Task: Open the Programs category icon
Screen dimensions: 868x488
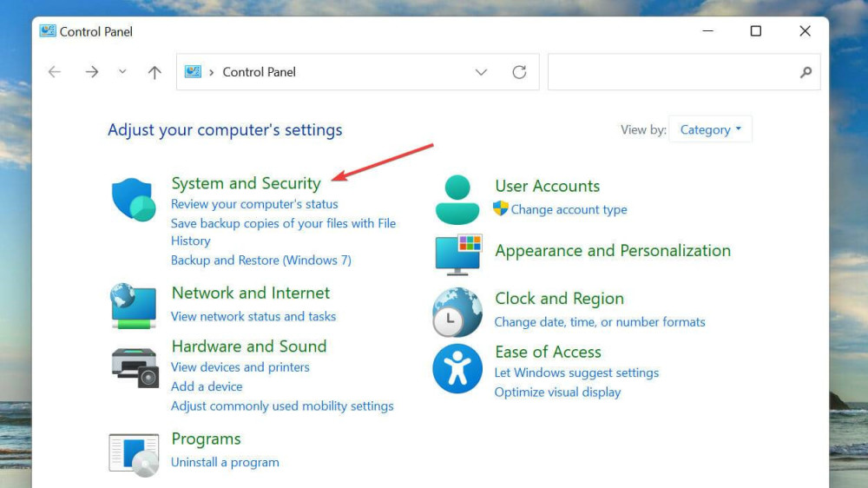Action: [134, 453]
